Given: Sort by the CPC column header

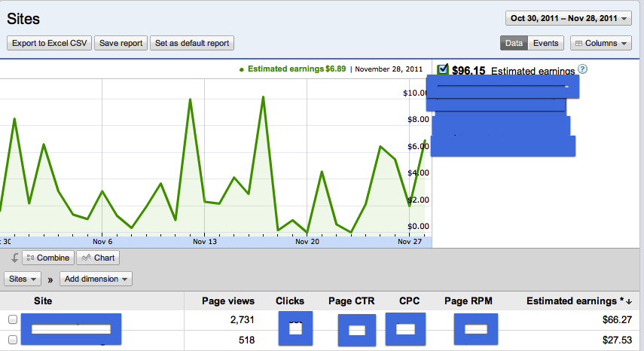Looking at the screenshot, I should pos(410,301).
